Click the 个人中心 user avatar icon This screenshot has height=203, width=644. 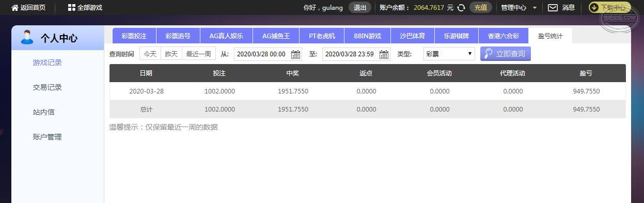pos(27,38)
